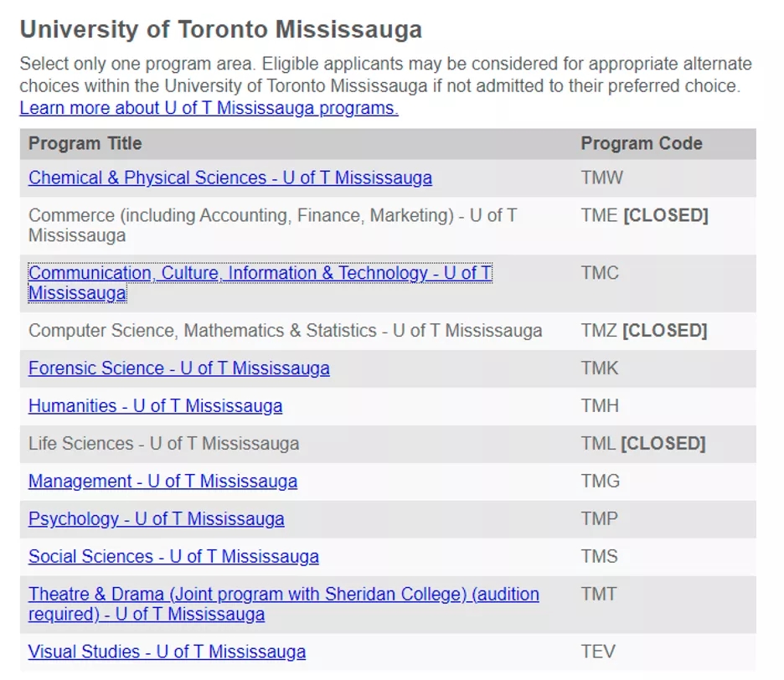Click Humanities - U of T Mississauga

156,406
